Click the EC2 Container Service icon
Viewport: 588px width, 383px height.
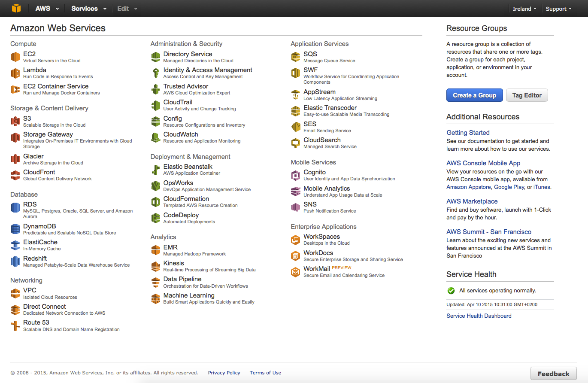(x=15, y=89)
